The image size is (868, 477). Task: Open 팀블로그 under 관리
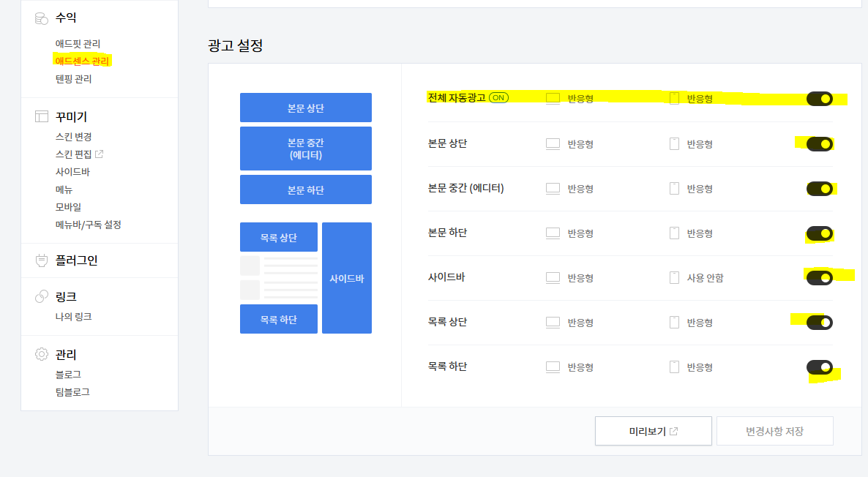click(x=72, y=392)
